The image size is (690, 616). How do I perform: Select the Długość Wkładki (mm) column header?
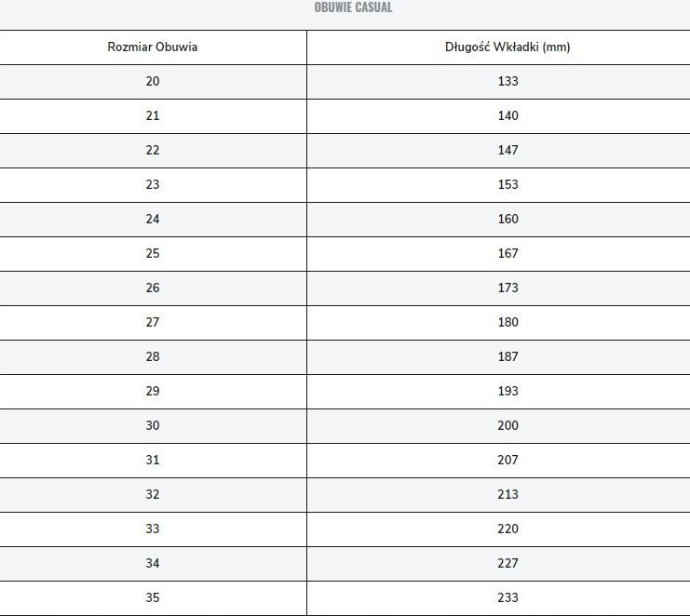point(507,47)
